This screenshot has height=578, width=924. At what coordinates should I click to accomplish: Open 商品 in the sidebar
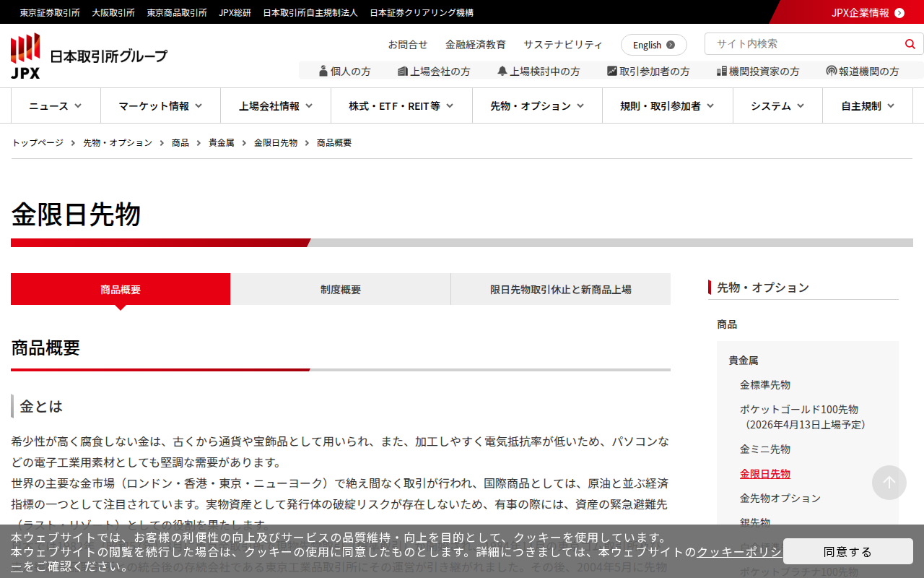tap(727, 324)
